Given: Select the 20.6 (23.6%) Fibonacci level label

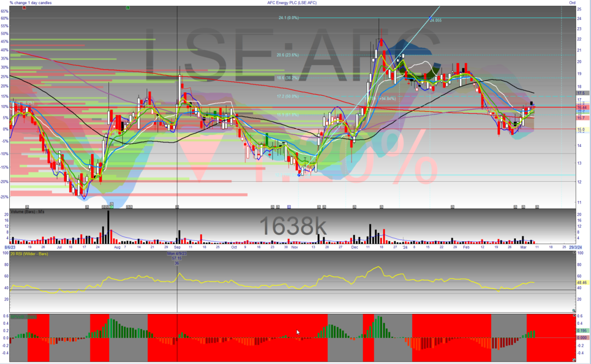Looking at the screenshot, I should (x=287, y=55).
